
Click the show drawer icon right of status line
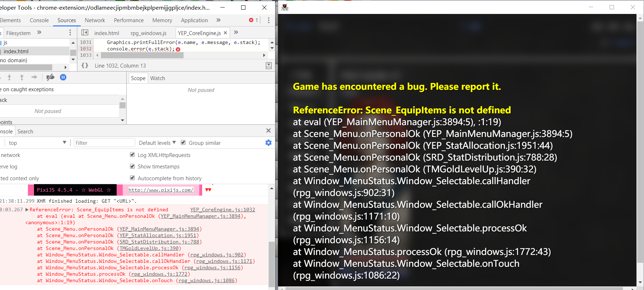click(x=269, y=65)
